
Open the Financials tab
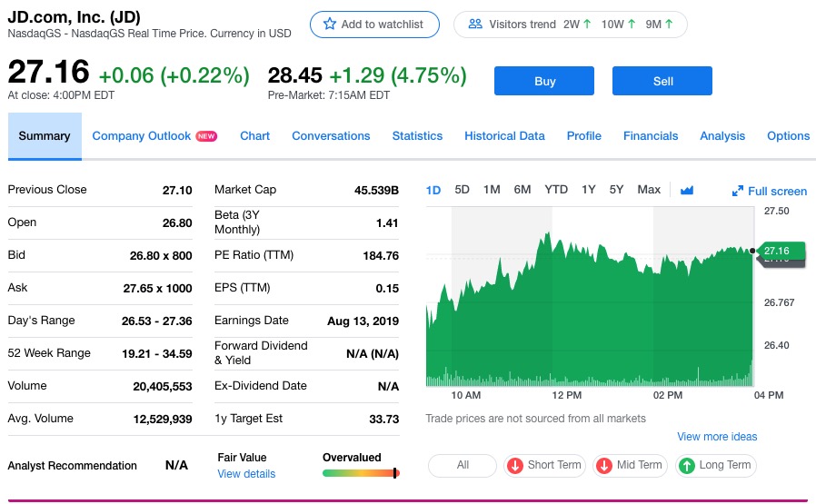tap(651, 136)
